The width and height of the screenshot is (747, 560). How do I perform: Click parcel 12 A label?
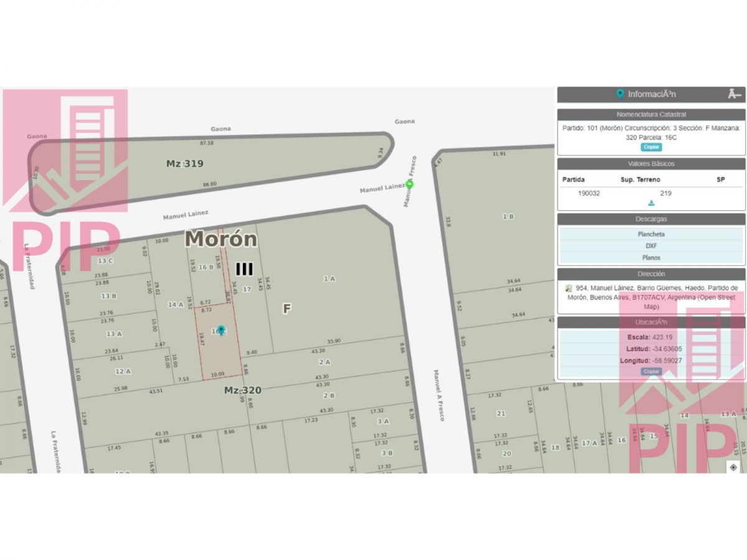(123, 371)
